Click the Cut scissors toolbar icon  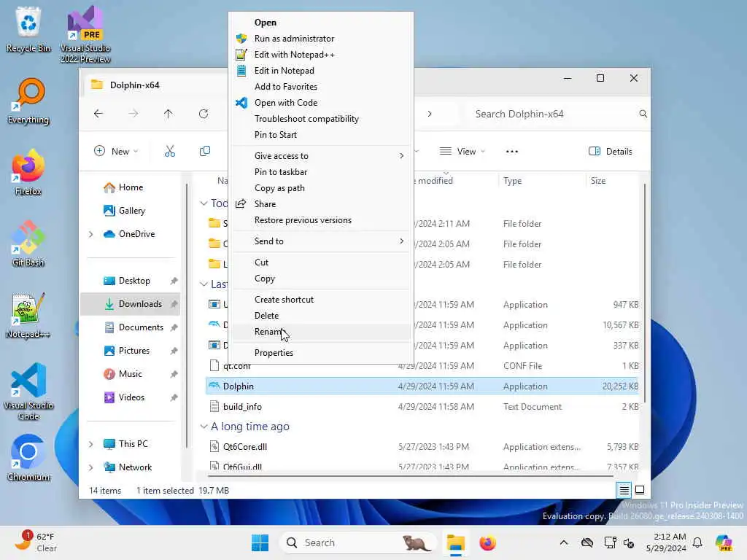169,152
